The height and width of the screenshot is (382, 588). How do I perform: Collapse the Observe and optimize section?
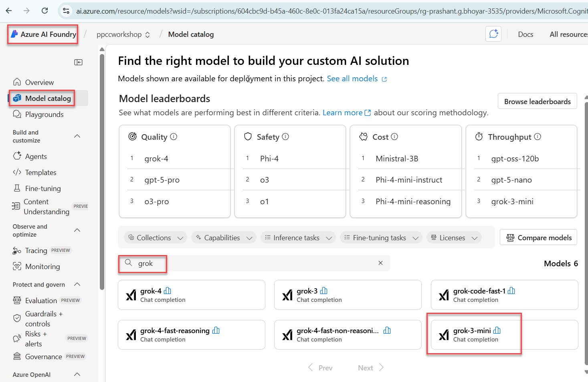[x=77, y=230]
